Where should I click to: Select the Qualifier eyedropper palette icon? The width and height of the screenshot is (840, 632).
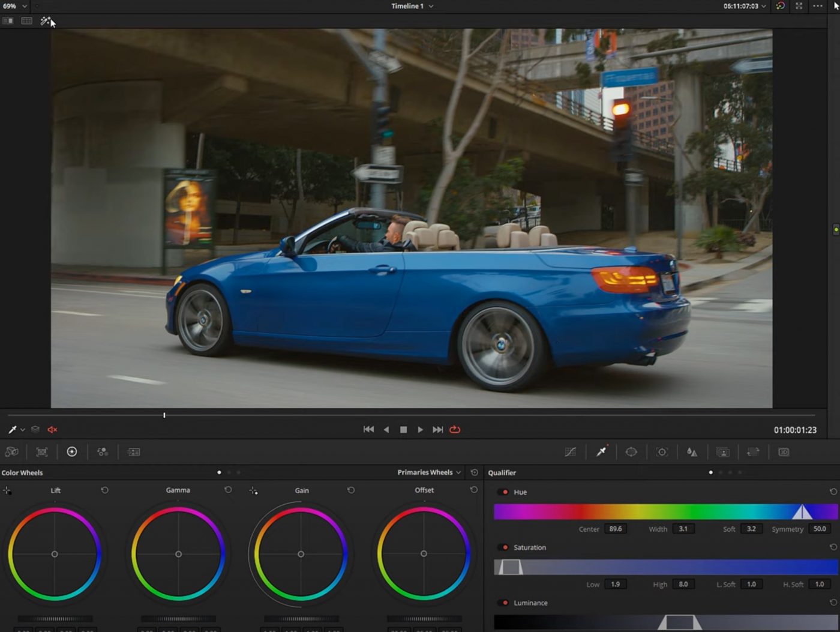(601, 452)
